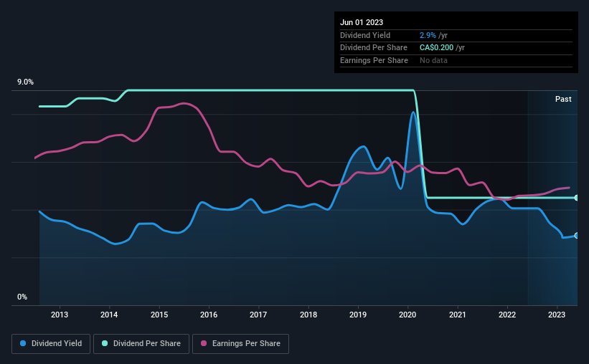Click the 2020 peak of the blue yield line

[x=413, y=112]
